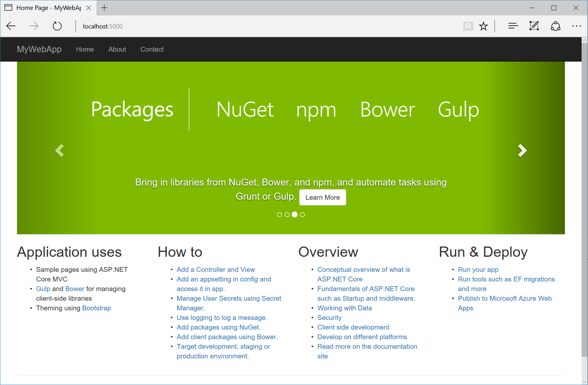
Task: Open the browser More actions ellipsis
Action: [576, 26]
